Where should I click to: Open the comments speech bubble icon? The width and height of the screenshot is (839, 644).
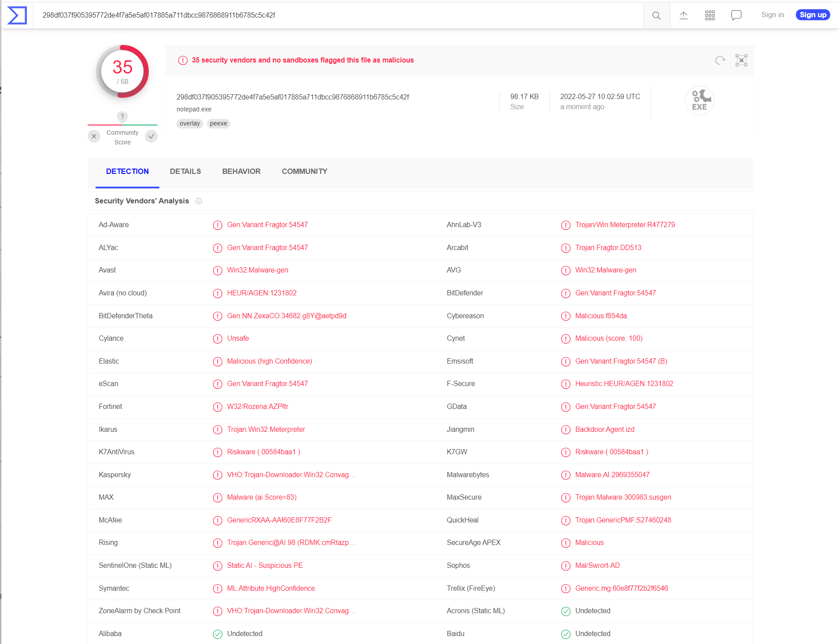click(736, 15)
